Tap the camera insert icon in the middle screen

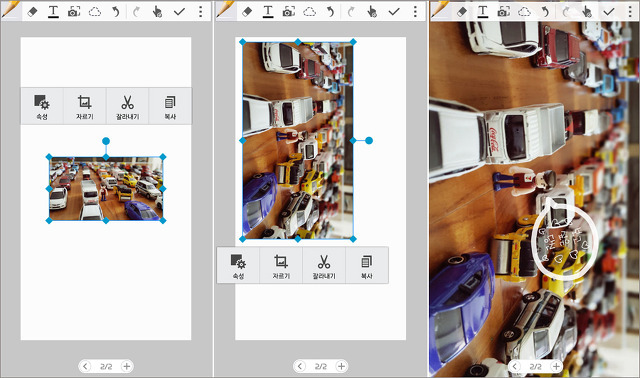289,12
